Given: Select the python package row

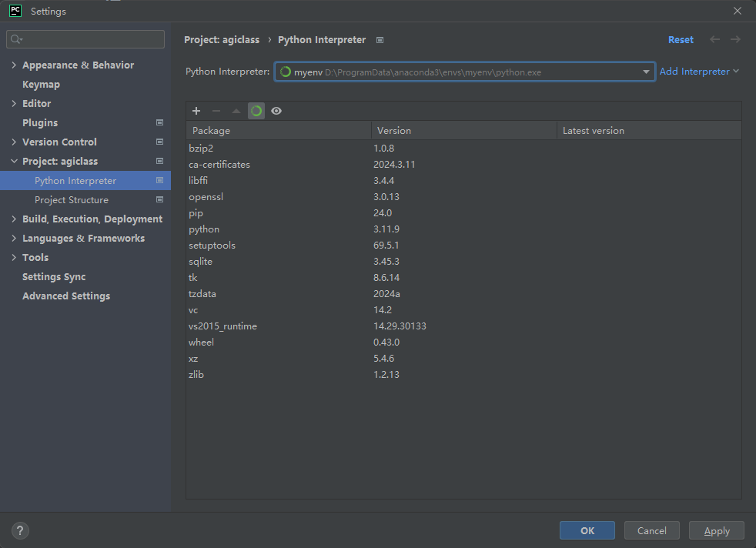Looking at the screenshot, I should [x=463, y=229].
